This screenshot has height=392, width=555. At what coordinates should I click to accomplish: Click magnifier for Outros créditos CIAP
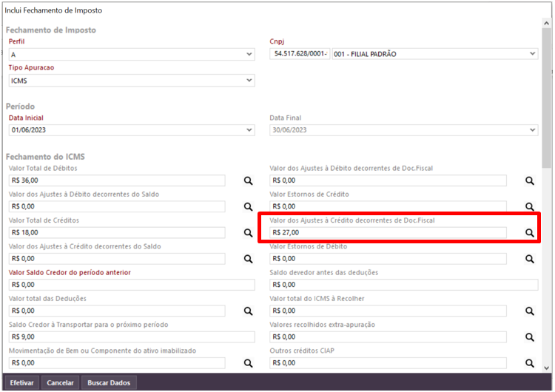pos(530,363)
